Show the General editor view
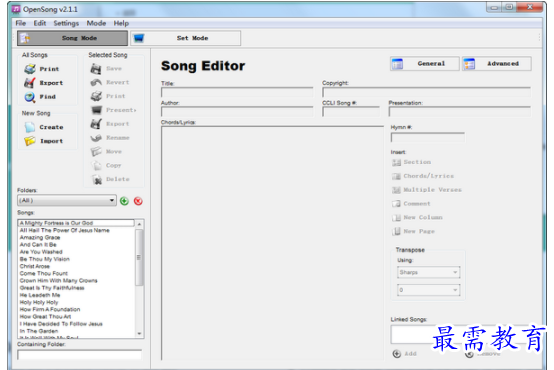This screenshot has height=370, width=554. pos(425,64)
